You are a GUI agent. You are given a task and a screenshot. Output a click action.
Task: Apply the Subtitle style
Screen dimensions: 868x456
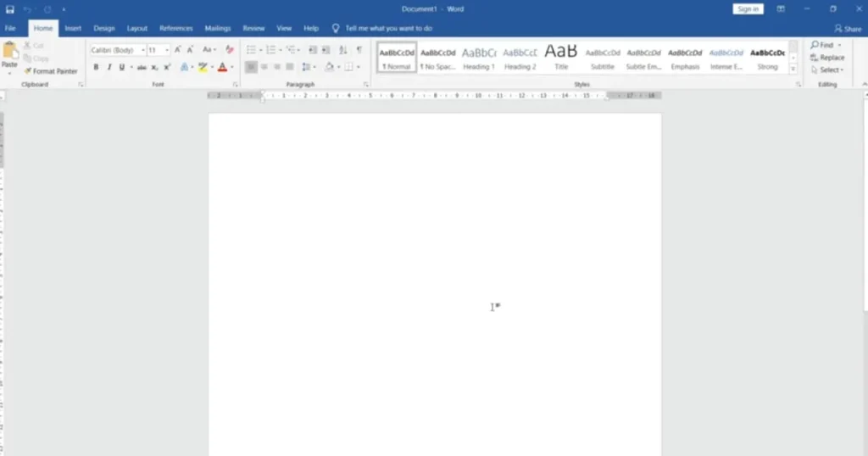[x=603, y=58]
